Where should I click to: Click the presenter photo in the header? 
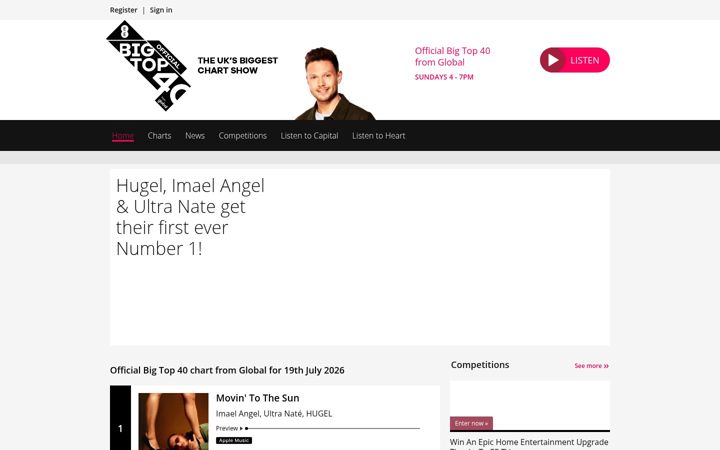point(335,84)
